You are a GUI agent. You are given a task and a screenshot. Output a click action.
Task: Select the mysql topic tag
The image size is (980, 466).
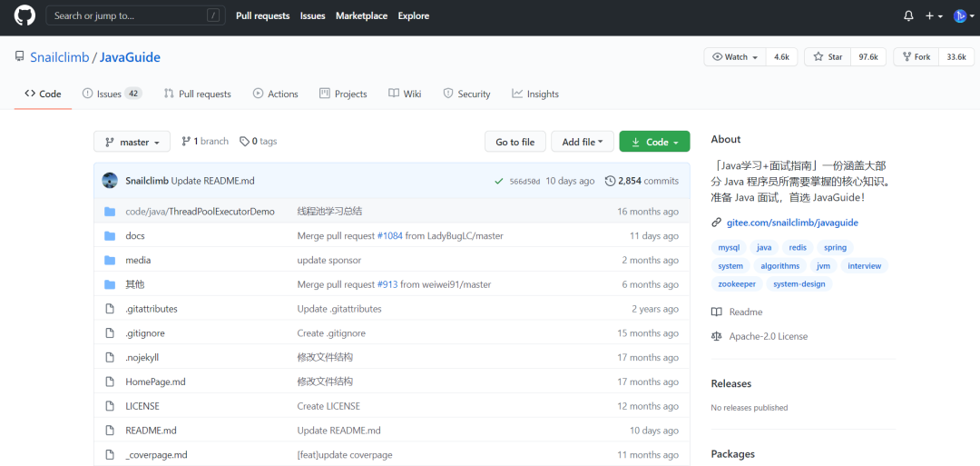728,248
